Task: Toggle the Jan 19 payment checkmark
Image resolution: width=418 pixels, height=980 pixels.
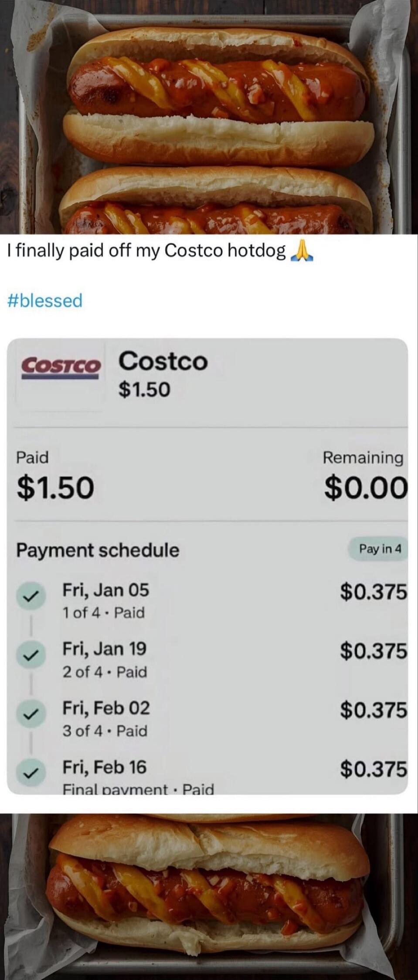Action: (31, 655)
